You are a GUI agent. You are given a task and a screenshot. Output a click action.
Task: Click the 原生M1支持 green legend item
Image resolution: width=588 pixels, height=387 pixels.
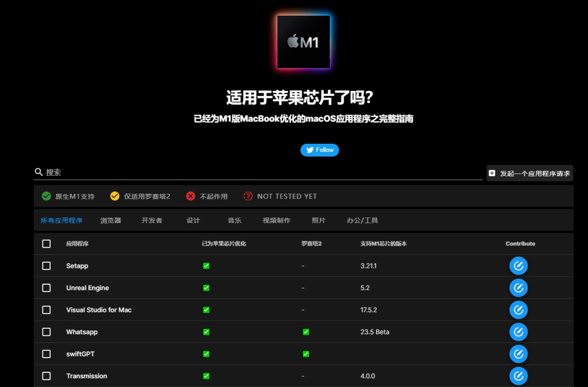(68, 196)
